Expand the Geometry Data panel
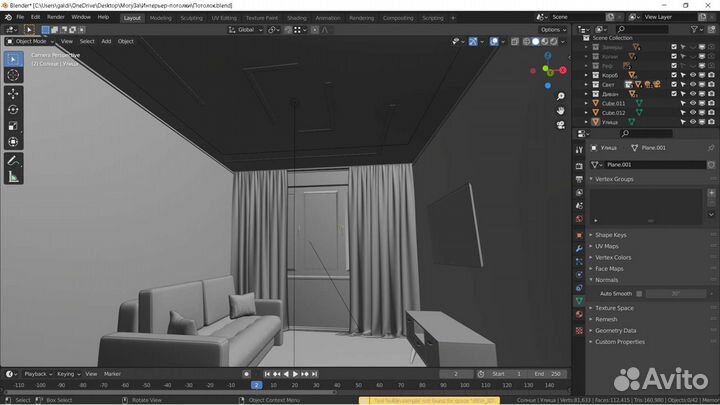The height and width of the screenshot is (405, 720). pyautogui.click(x=615, y=331)
